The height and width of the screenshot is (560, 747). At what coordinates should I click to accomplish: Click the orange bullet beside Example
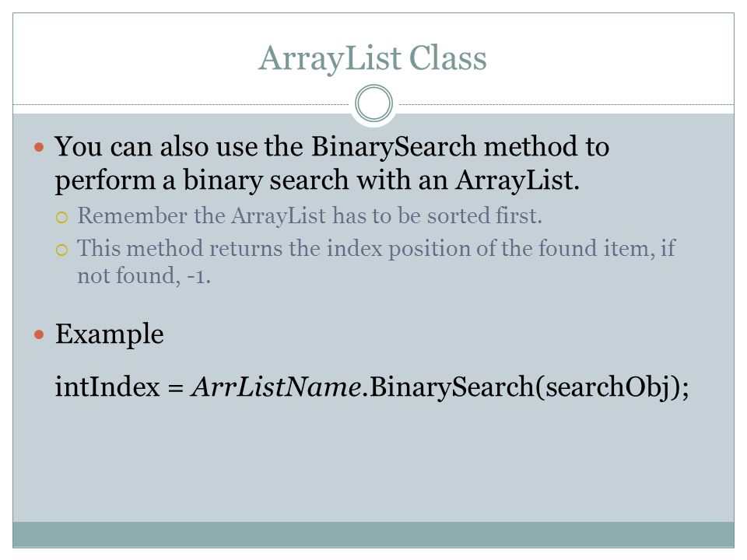(x=39, y=334)
